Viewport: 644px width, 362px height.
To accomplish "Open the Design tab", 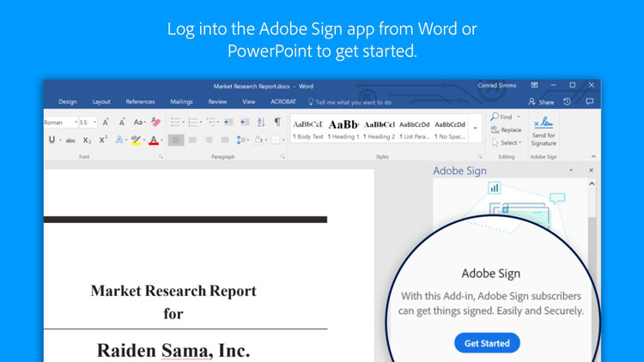I will point(68,102).
